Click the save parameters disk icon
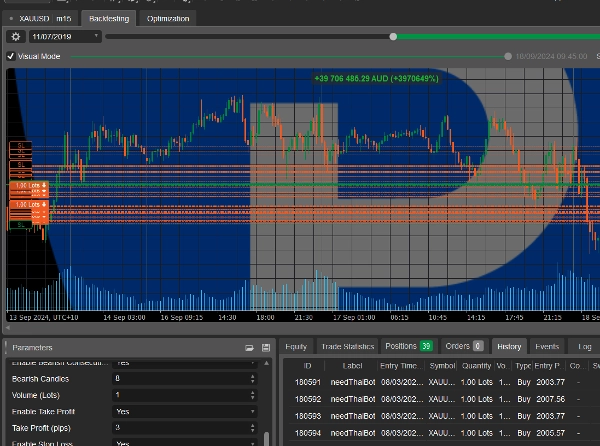 [265, 347]
